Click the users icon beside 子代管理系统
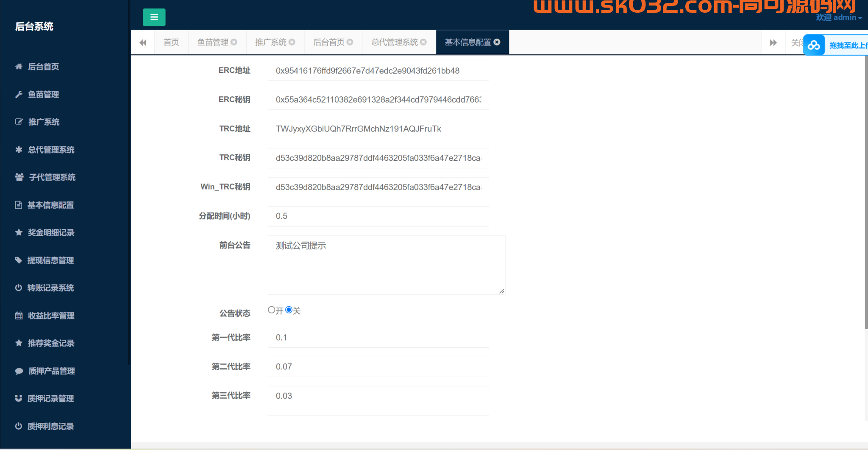The width and height of the screenshot is (868, 450). pos(19,177)
